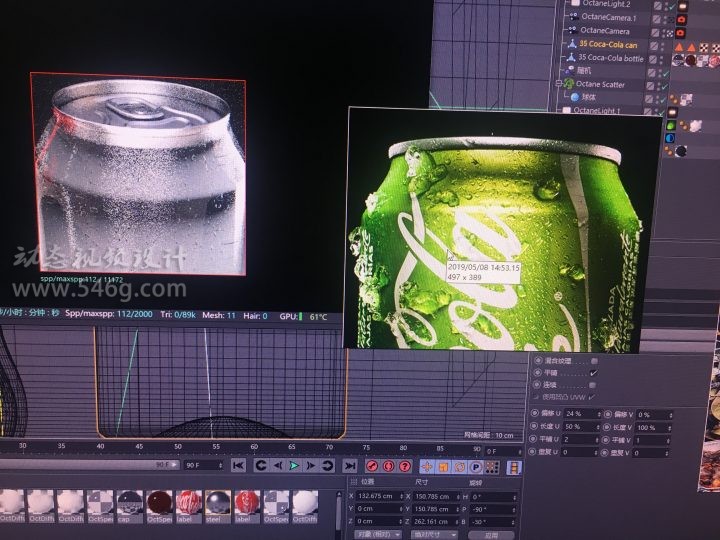Click the OctaneCamera red camera tag
Viewport: 720px width, 540px height.
tap(681, 33)
